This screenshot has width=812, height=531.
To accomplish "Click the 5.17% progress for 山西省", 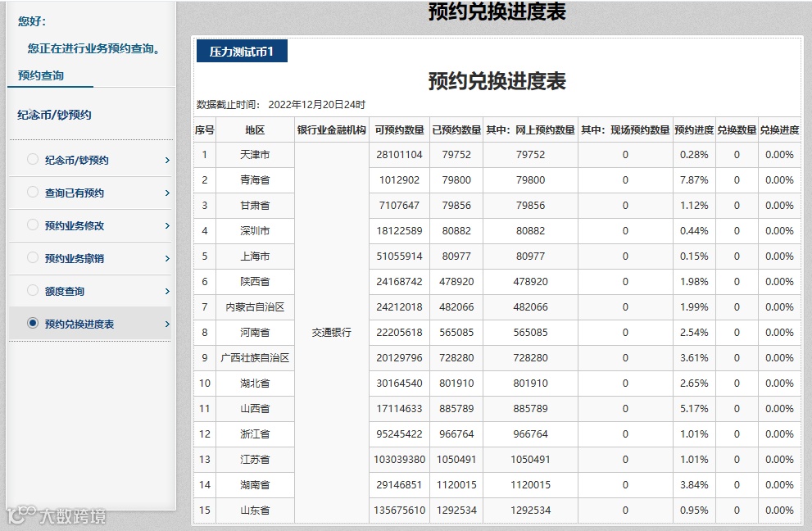I will tap(694, 408).
